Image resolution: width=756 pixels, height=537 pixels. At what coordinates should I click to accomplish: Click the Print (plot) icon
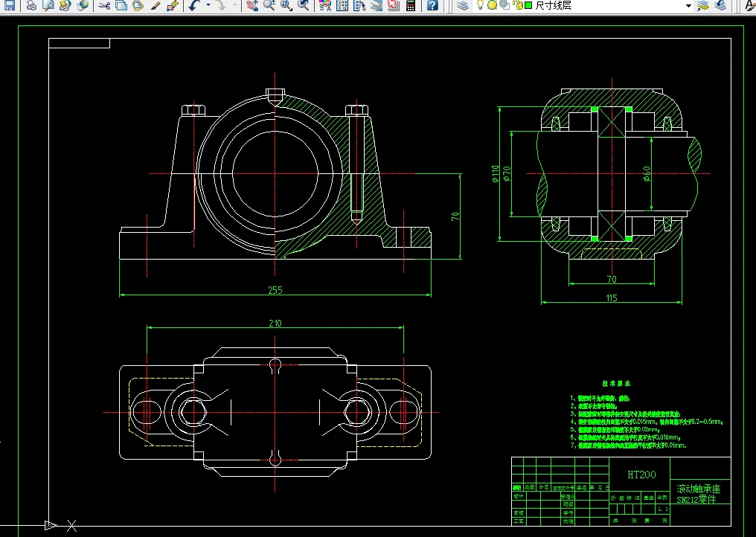tap(31, 5)
